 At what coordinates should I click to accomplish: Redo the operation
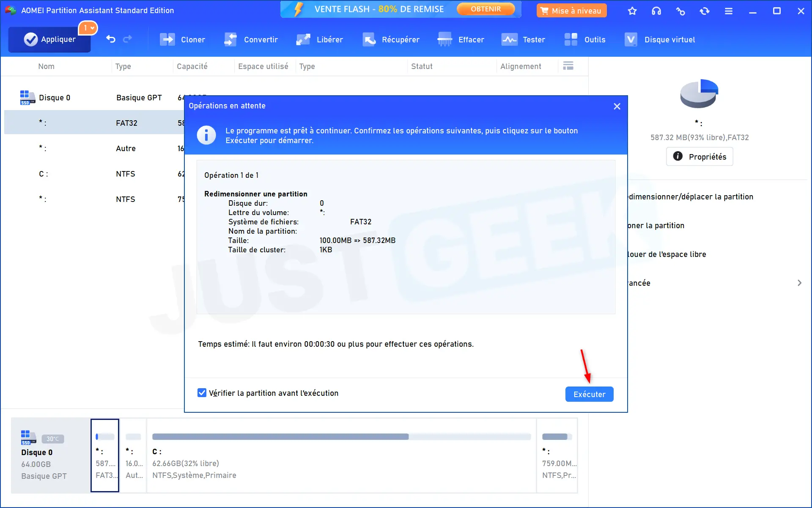pyautogui.click(x=127, y=39)
